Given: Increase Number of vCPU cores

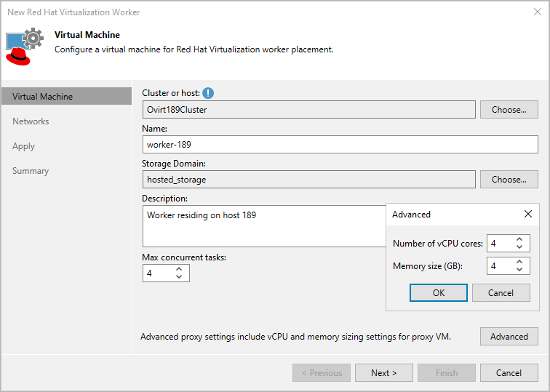Looking at the screenshot, I should click(519, 239).
